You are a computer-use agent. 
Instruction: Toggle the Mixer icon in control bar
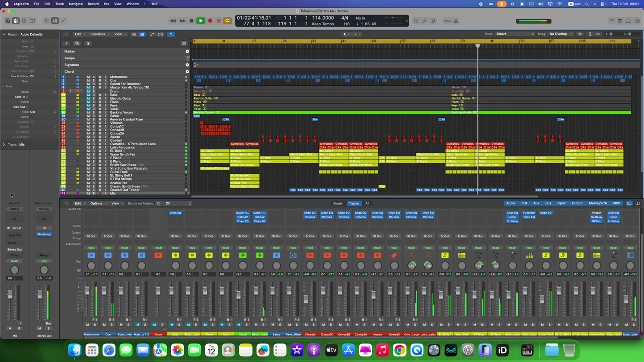point(55,21)
